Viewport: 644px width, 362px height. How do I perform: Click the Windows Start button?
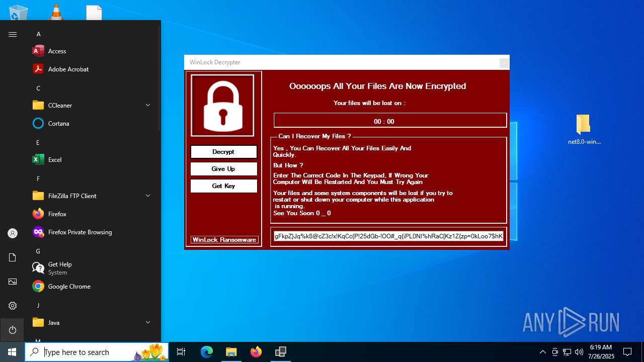12,352
